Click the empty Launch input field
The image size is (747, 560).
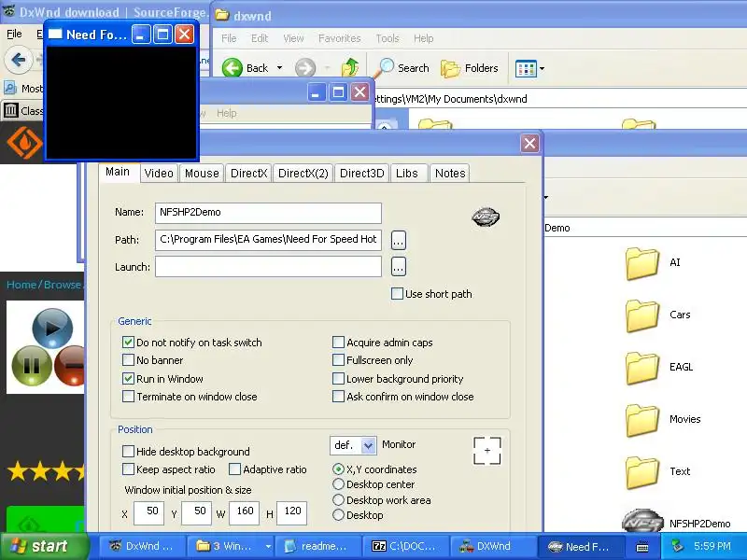click(268, 267)
